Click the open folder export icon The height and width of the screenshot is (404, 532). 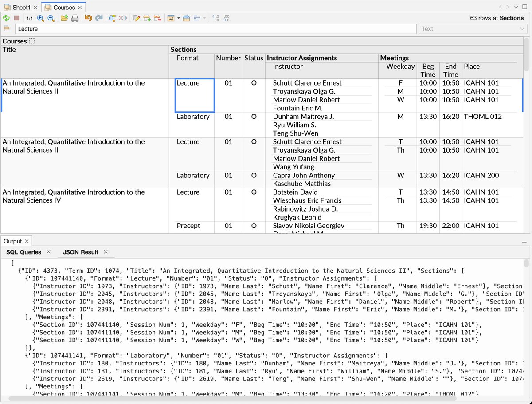point(64,18)
